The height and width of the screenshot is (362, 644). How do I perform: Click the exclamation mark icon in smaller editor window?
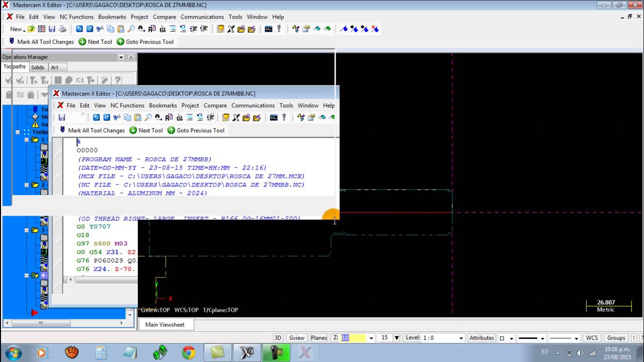click(284, 118)
